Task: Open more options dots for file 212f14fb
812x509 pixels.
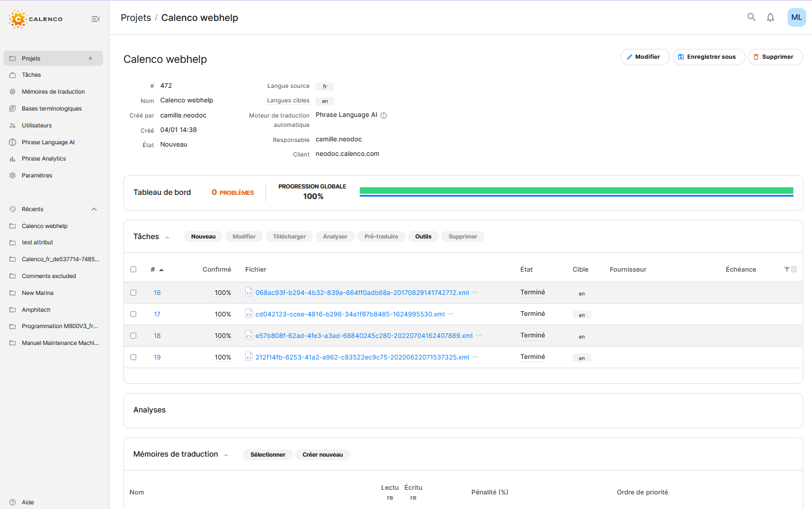Action: coord(476,357)
